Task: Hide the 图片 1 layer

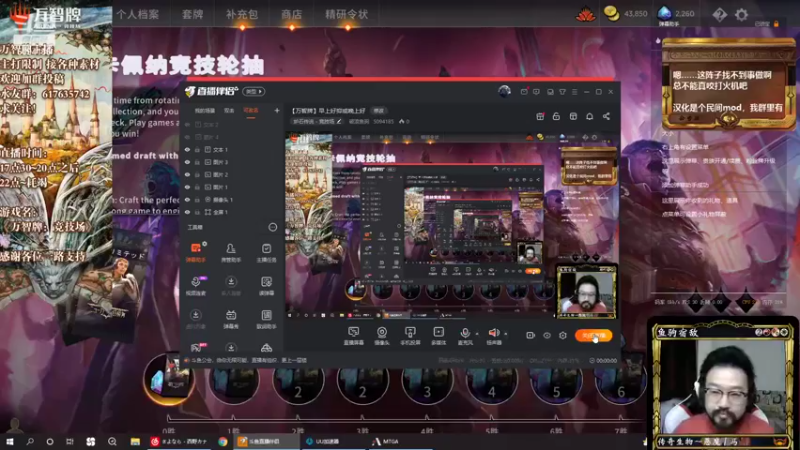Action: tap(187, 187)
